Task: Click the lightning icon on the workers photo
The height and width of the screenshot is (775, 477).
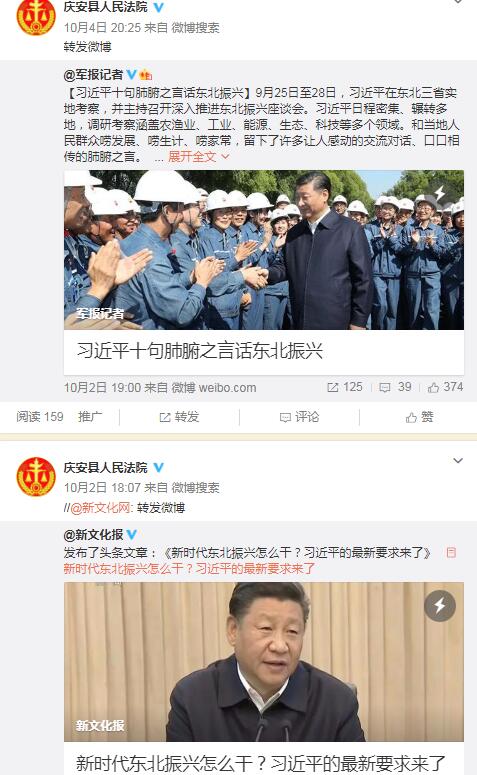Action: [x=439, y=193]
